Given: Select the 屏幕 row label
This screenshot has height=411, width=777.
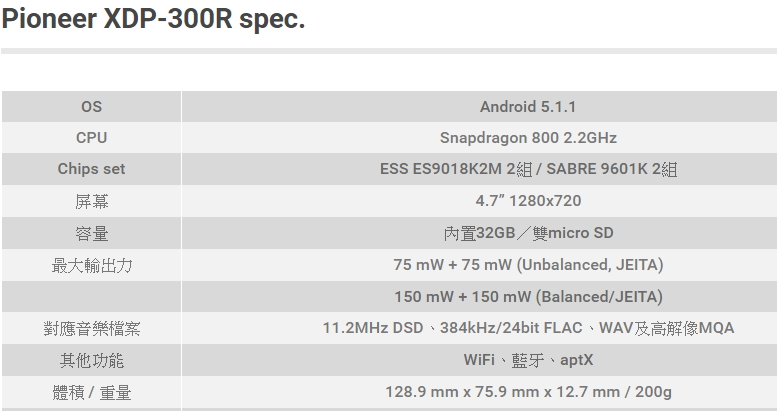Looking at the screenshot, I should tap(92, 201).
